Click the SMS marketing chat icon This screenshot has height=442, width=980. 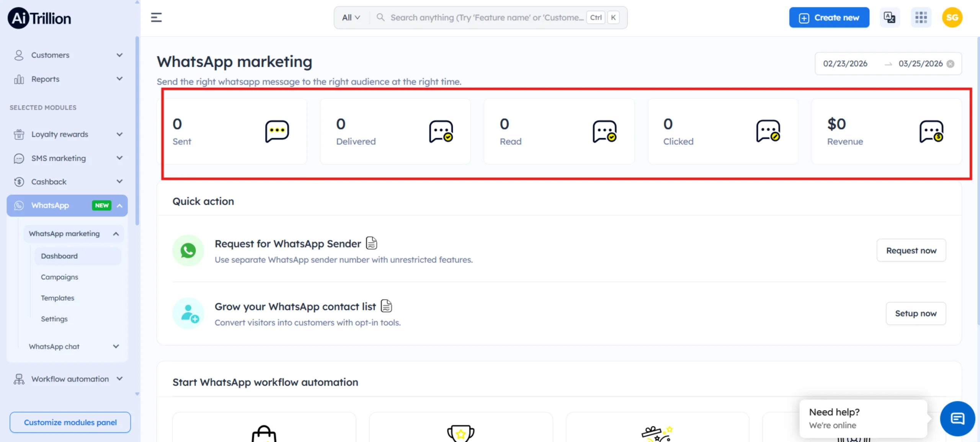(18, 158)
